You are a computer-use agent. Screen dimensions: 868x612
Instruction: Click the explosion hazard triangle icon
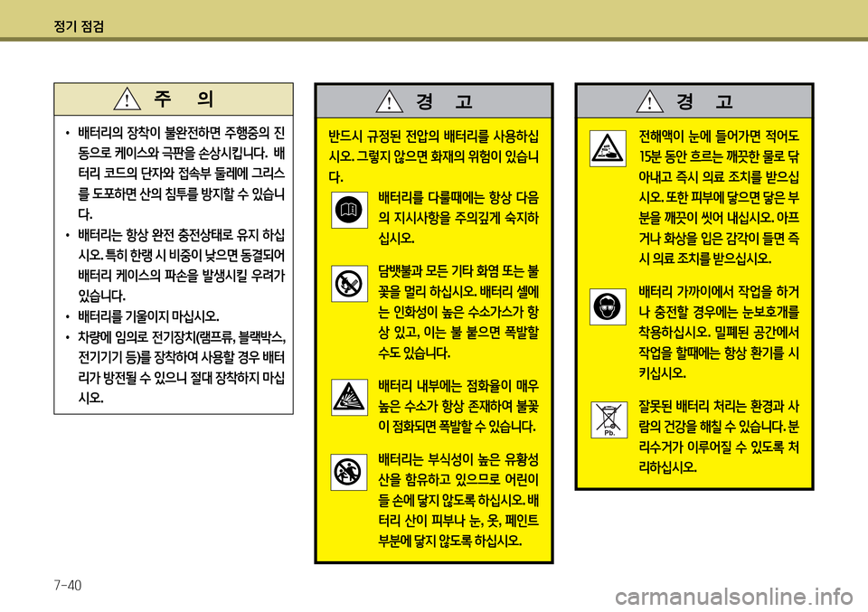tap(349, 397)
